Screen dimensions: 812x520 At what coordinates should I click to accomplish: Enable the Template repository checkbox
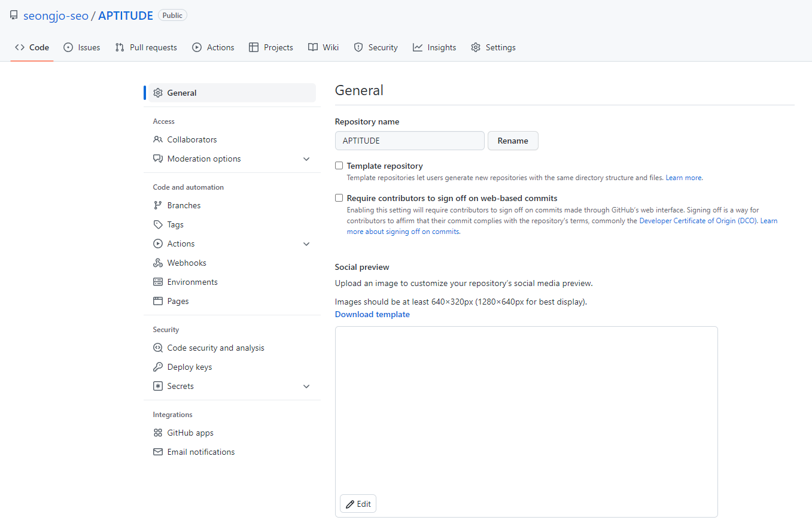pos(339,166)
